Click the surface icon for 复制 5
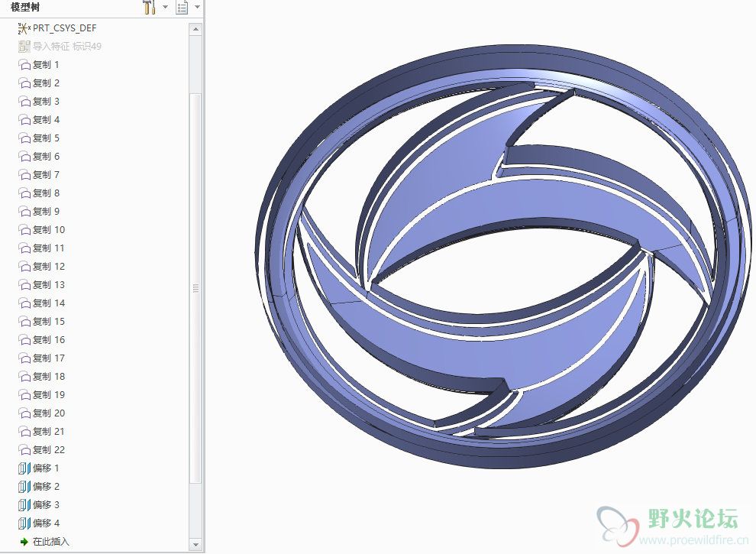This screenshot has height=554, width=756. pos(24,138)
